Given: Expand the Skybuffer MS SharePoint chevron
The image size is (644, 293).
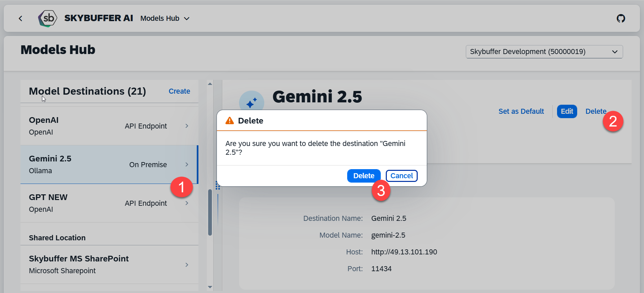Looking at the screenshot, I should pos(187,265).
